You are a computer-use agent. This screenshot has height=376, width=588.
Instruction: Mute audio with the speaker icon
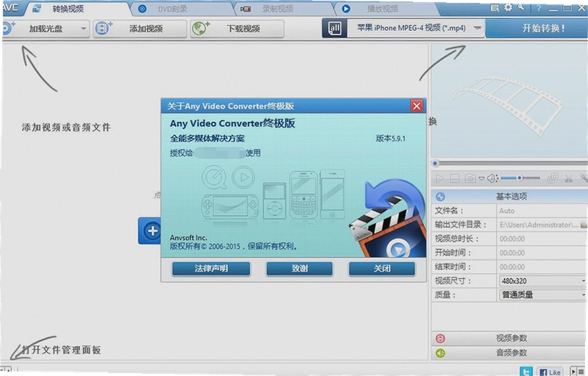(492, 178)
